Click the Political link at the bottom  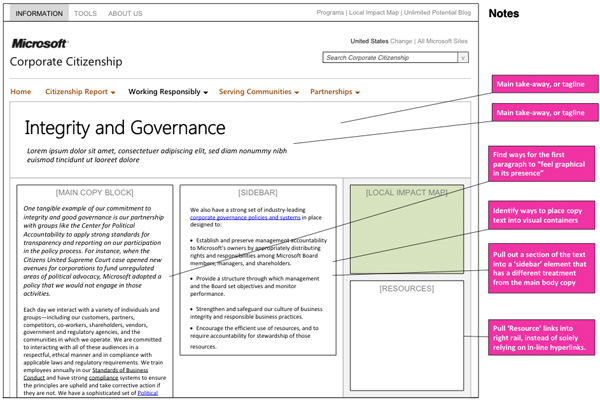pos(148,393)
